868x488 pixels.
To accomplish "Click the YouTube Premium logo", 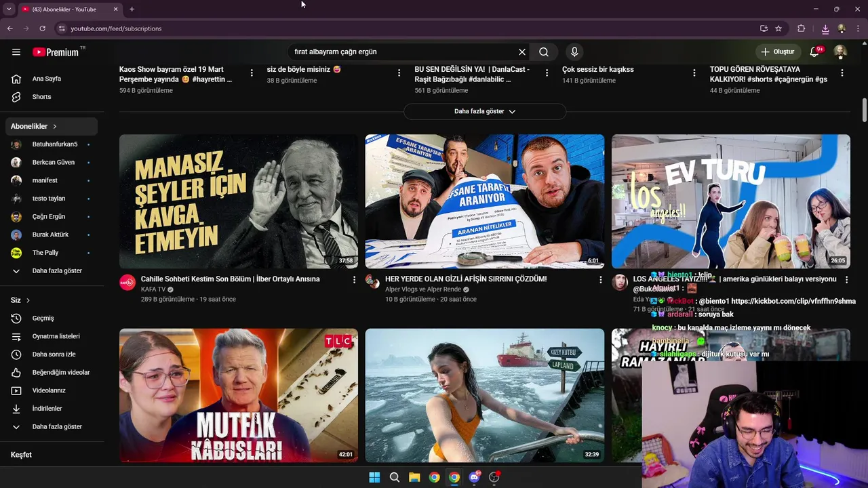I will [56, 52].
